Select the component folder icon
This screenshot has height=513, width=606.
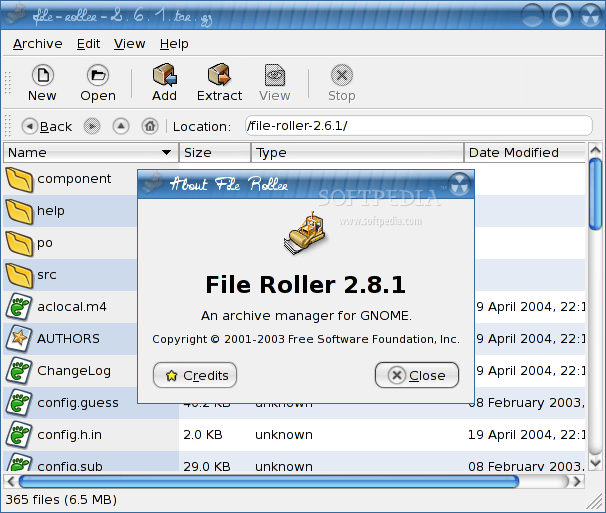tap(19, 179)
